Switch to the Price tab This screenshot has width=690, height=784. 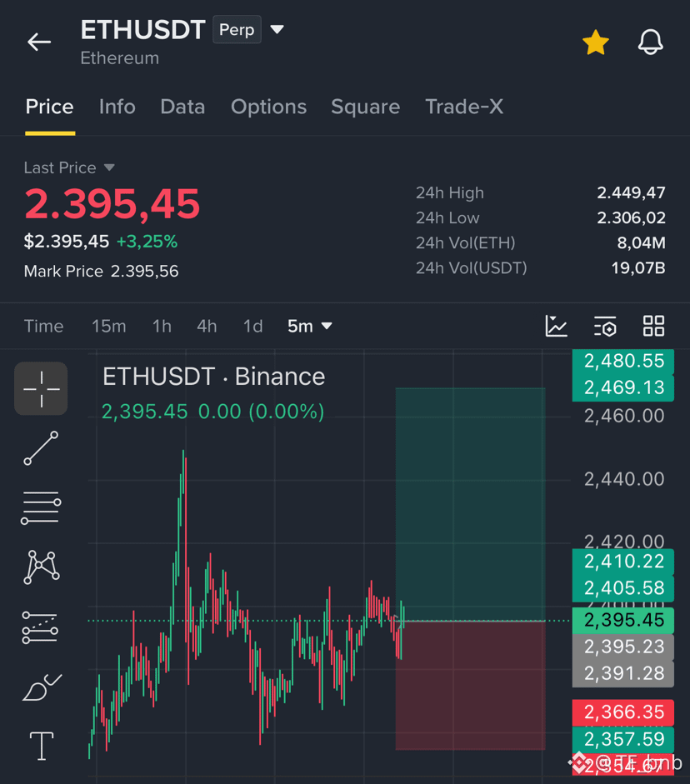[x=49, y=107]
